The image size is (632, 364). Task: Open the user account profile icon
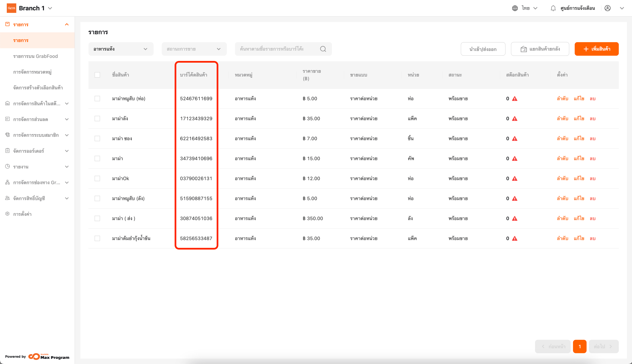[607, 8]
